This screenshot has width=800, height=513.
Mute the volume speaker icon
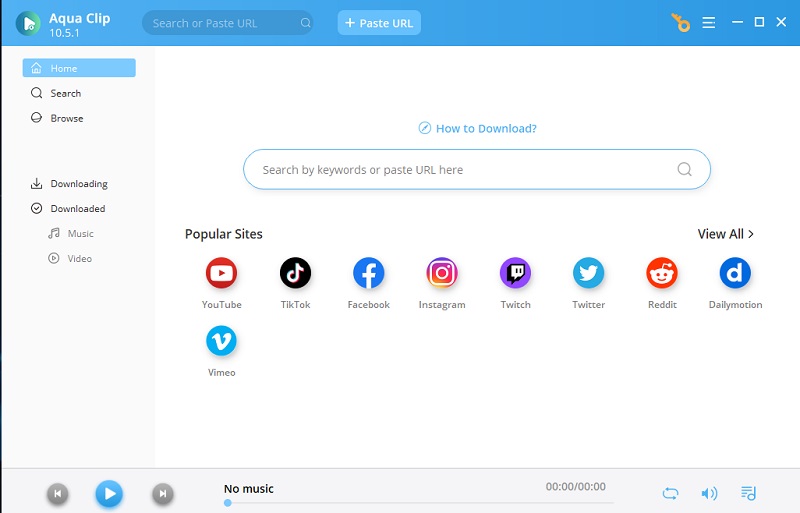(x=709, y=493)
